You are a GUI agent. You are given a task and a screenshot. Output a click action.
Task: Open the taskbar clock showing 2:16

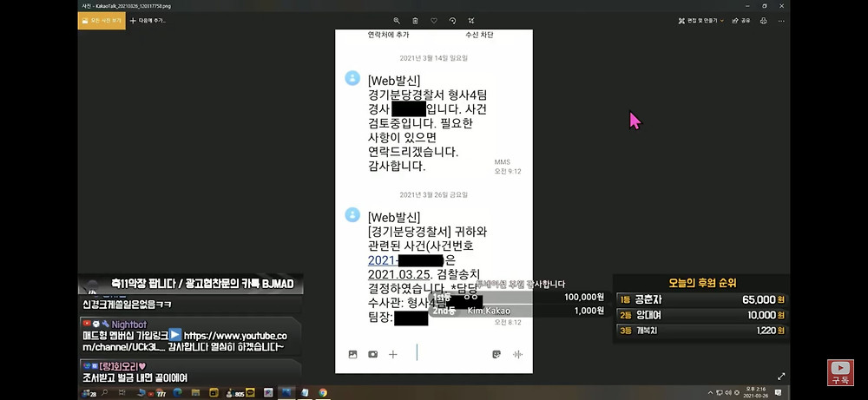754,393
